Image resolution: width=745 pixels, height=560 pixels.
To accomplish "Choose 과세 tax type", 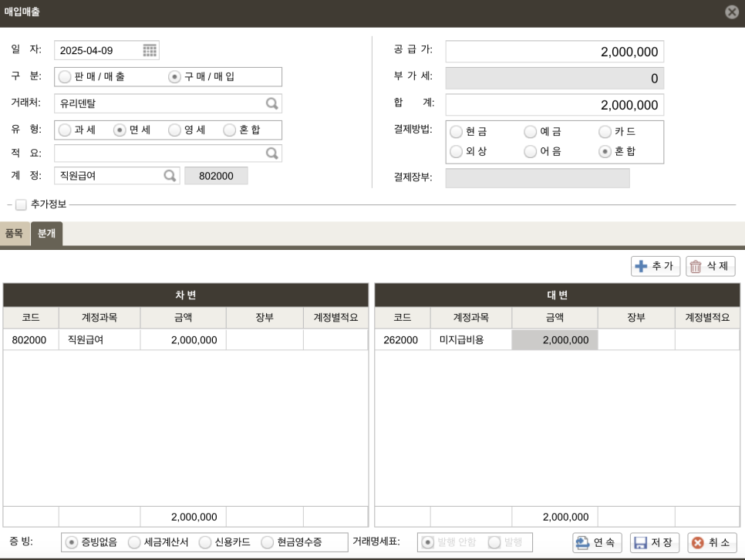I will 65,130.
